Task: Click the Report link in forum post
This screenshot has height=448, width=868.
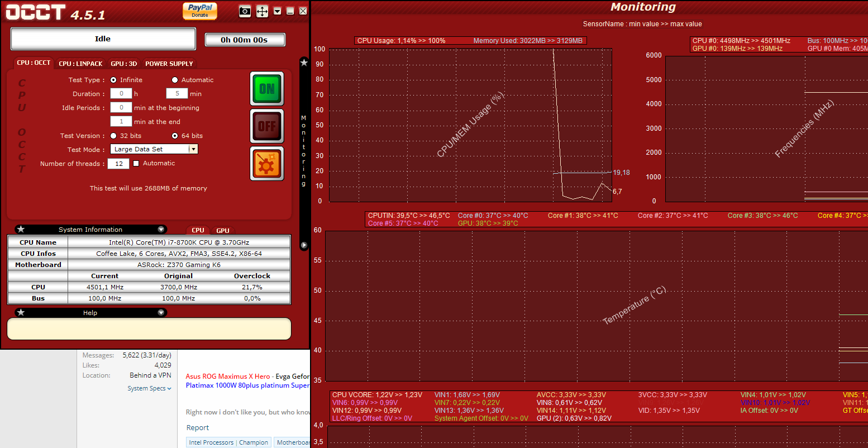Action: (x=198, y=428)
